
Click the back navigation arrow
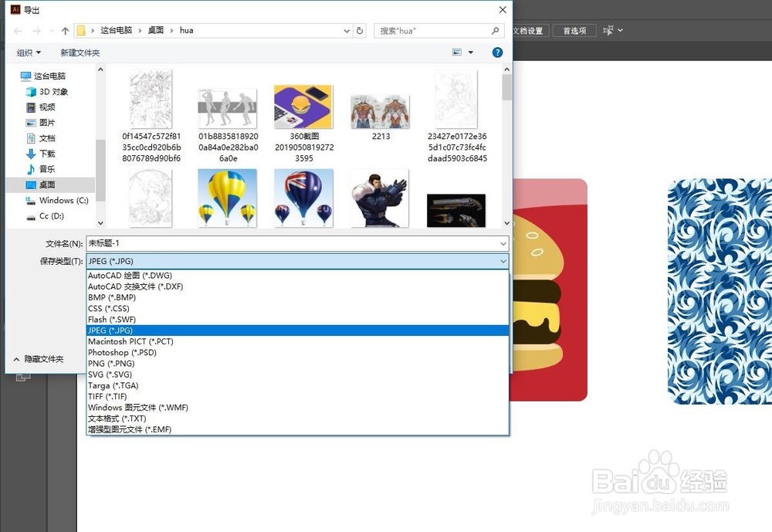pyautogui.click(x=17, y=30)
